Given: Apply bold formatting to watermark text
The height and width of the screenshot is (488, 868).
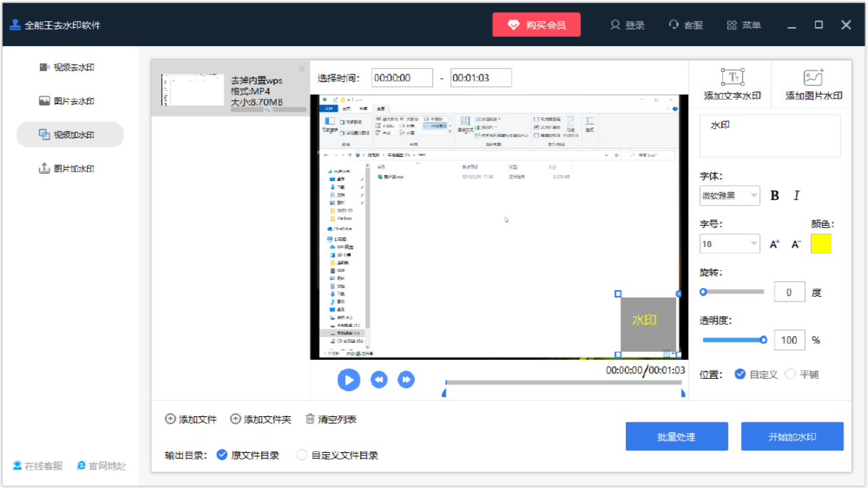Looking at the screenshot, I should [774, 195].
